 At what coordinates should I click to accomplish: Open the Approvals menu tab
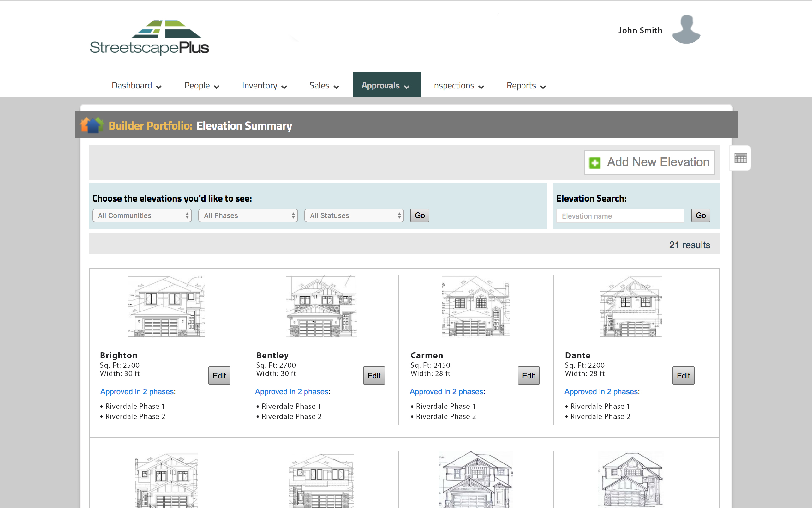click(386, 85)
